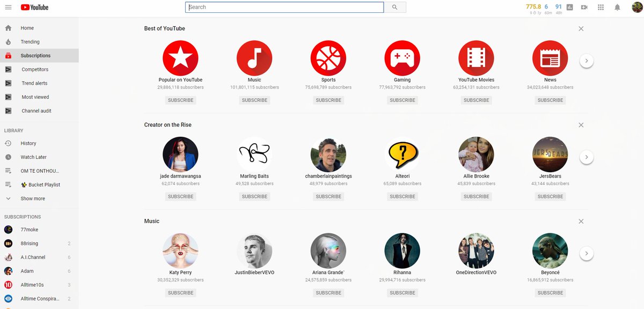Click the magnifier search button
This screenshot has width=644, height=309.
[x=395, y=7]
